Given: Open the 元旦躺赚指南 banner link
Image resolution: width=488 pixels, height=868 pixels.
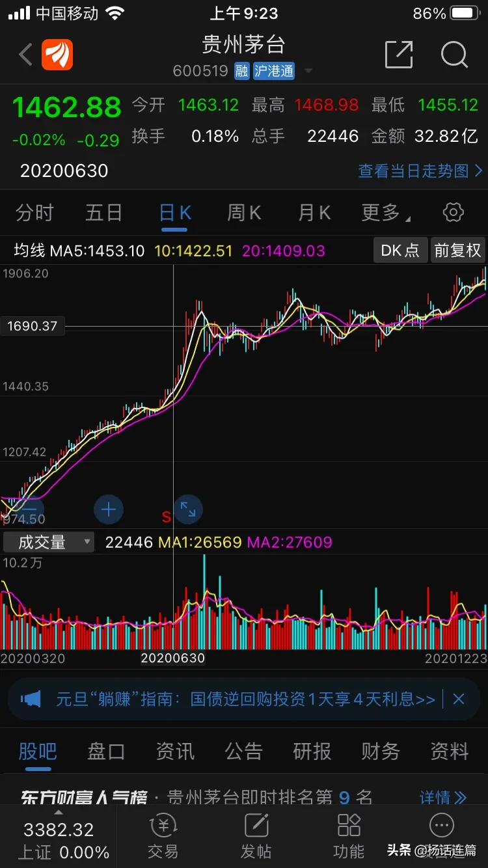Looking at the screenshot, I should (x=245, y=699).
